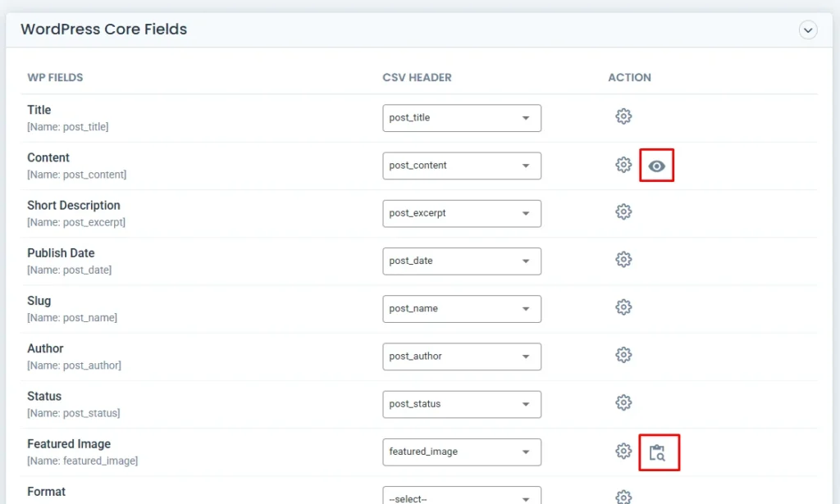Viewport: 840px width, 504px height.
Task: Toggle the Content preview eye icon
Action: pyautogui.click(x=656, y=166)
